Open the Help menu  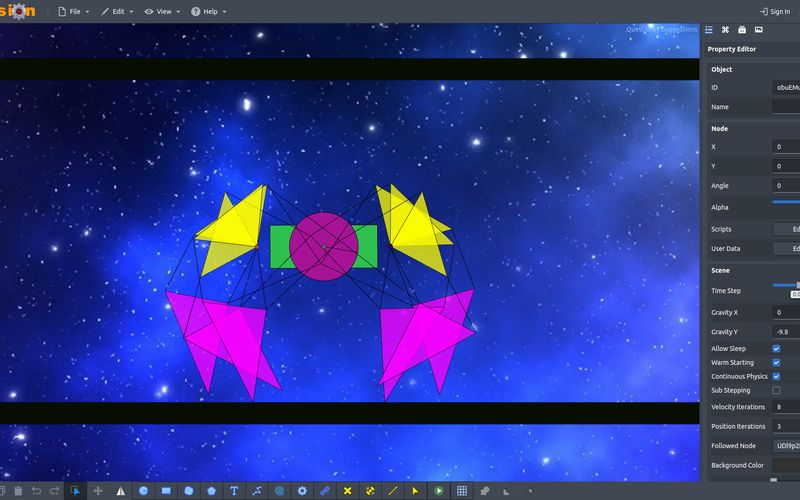209,11
